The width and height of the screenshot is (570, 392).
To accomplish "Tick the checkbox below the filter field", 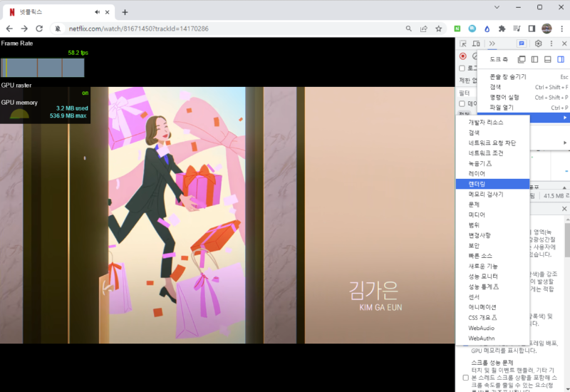I will click(462, 103).
